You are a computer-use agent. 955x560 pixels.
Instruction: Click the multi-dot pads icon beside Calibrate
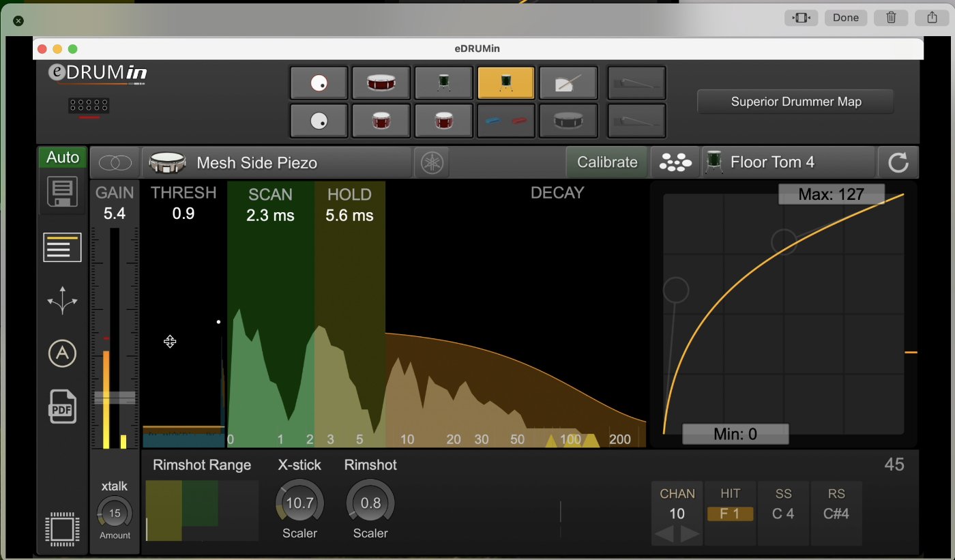675,162
